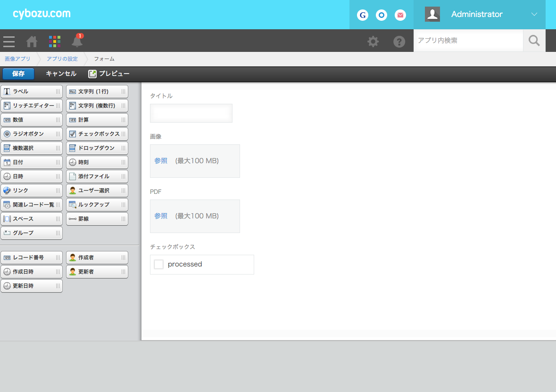Image resolution: width=556 pixels, height=392 pixels.
Task: Select the 計算 field element
Action: click(x=97, y=120)
